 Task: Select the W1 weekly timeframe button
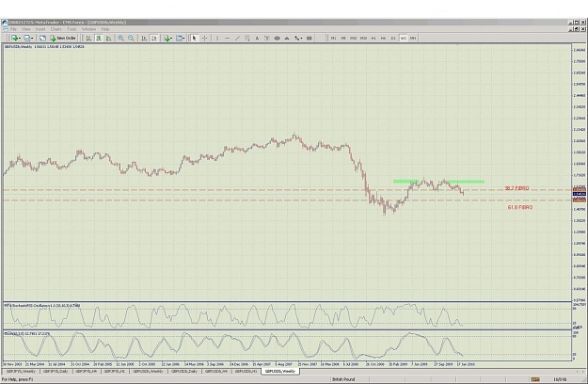pos(403,38)
